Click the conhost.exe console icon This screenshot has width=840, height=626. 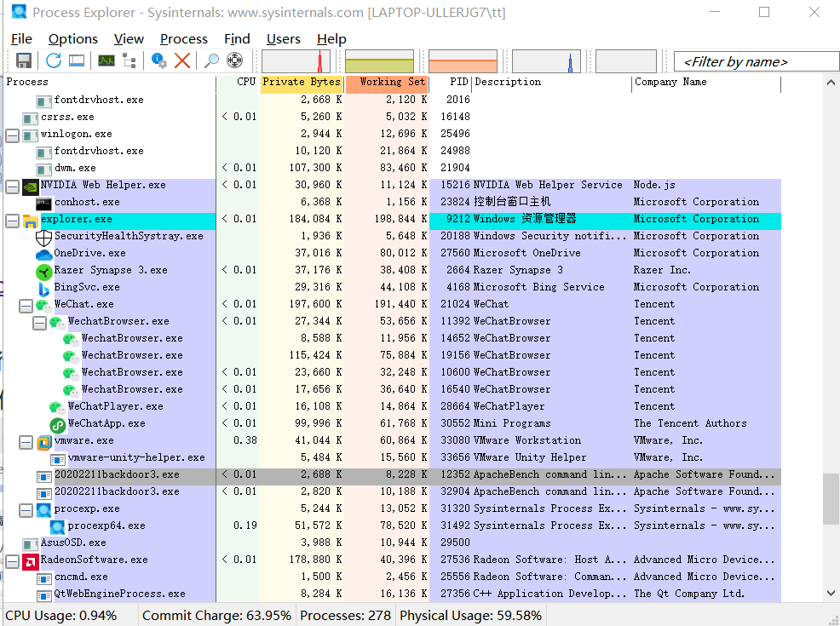[x=43, y=204]
